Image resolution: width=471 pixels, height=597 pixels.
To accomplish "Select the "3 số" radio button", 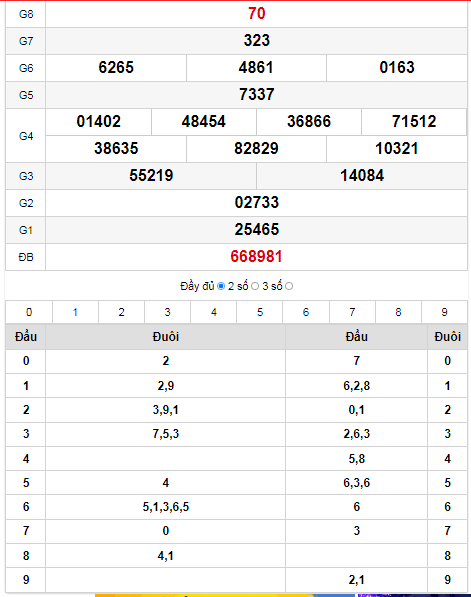I will click(289, 286).
